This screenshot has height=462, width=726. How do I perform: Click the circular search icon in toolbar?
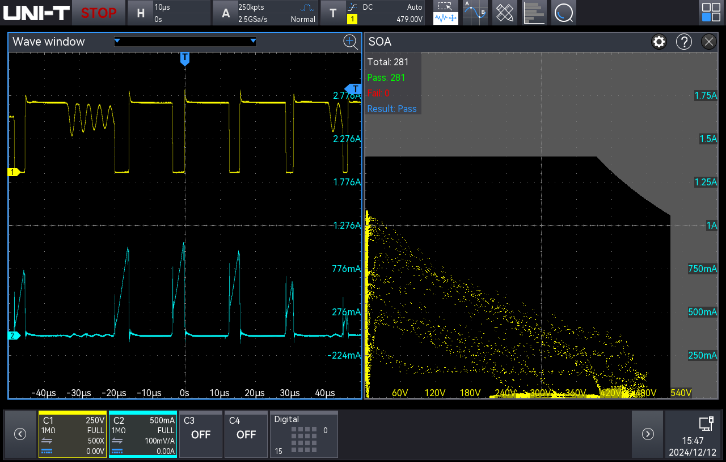pos(565,12)
